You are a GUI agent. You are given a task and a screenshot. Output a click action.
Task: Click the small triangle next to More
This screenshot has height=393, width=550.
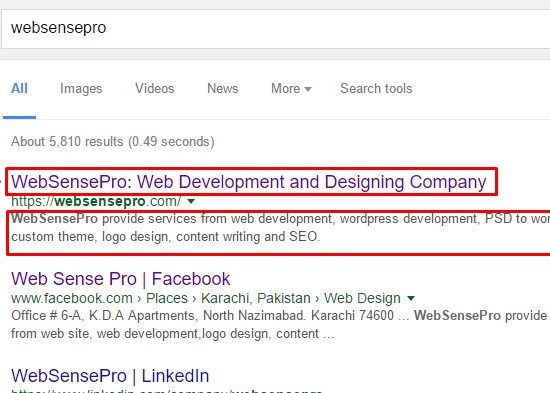click(308, 89)
